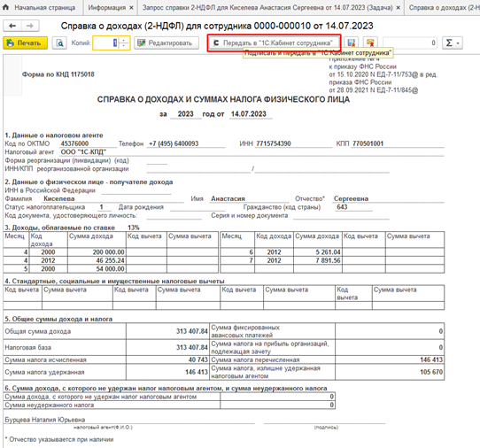Select the surname Киселева
This screenshot has height=448, width=480.
coord(59,198)
